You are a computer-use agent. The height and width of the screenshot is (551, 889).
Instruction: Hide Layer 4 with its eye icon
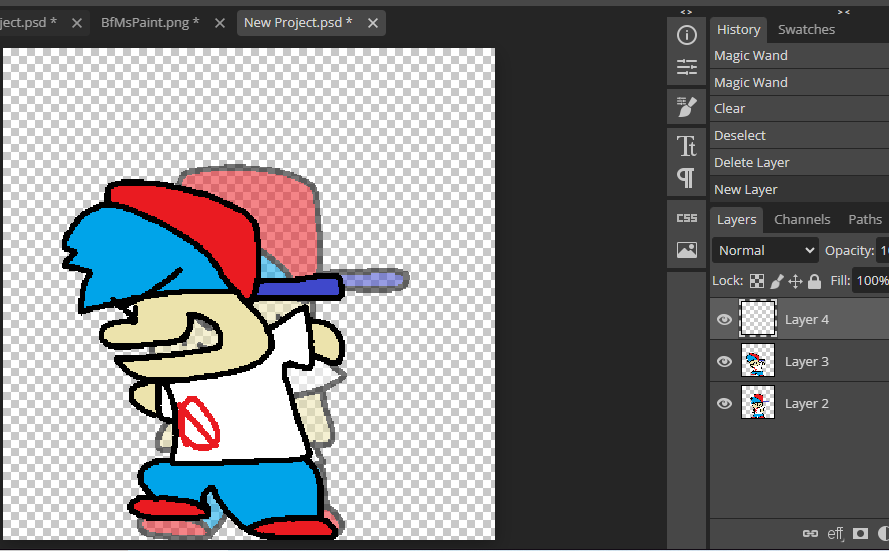(x=724, y=320)
